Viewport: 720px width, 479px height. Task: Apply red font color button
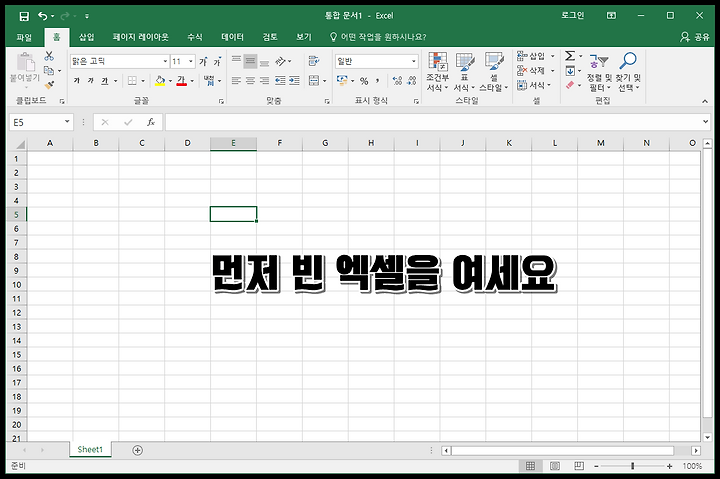pyautogui.click(x=181, y=81)
